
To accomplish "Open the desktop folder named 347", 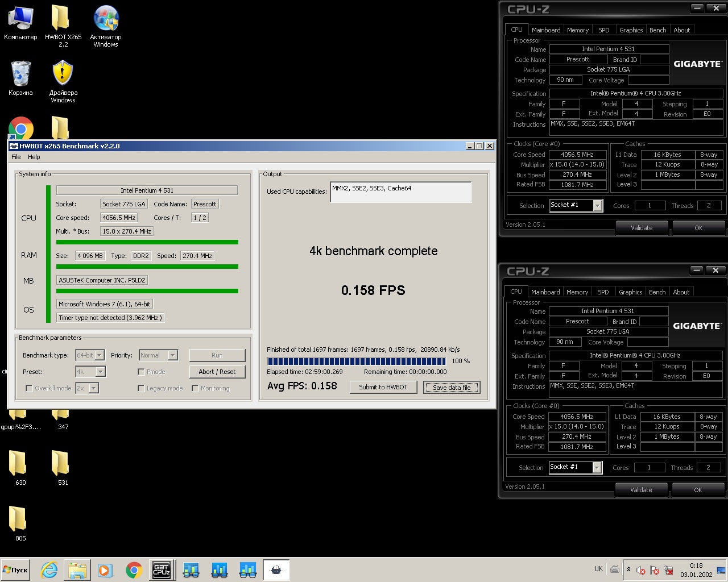I will click(x=63, y=419).
